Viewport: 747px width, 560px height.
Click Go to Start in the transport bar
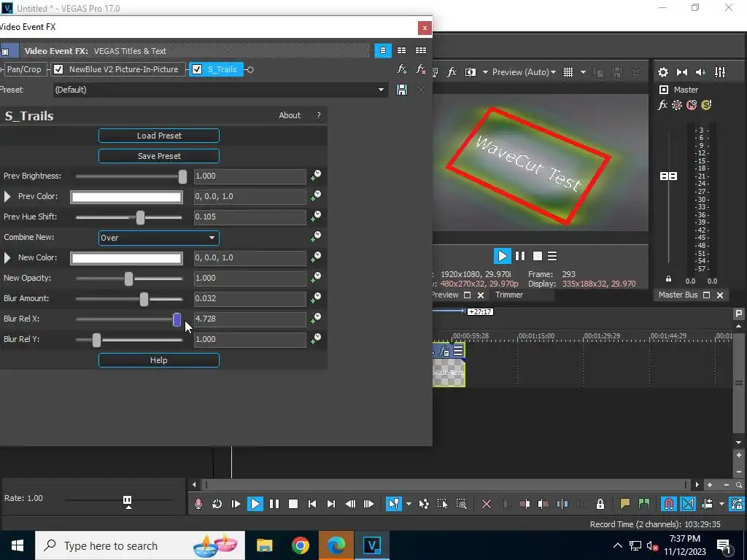coord(312,504)
